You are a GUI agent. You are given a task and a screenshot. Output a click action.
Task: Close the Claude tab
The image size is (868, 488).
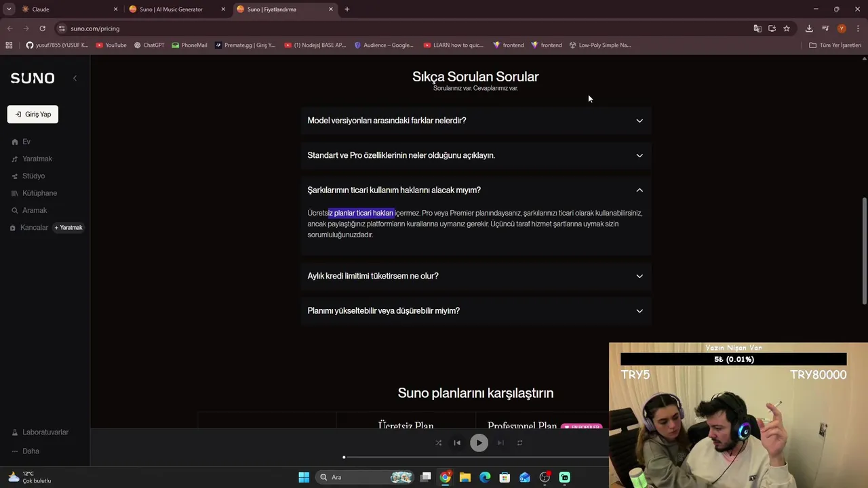(115, 9)
